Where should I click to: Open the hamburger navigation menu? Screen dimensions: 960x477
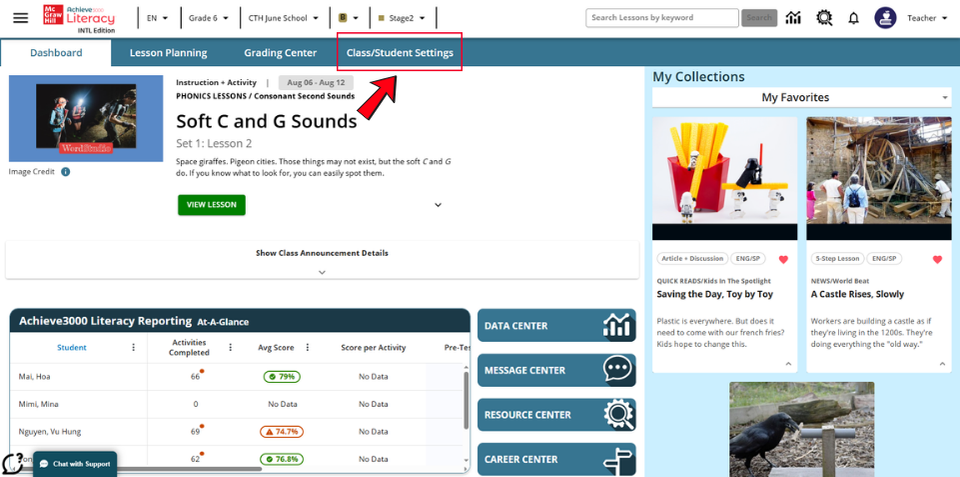click(x=20, y=18)
